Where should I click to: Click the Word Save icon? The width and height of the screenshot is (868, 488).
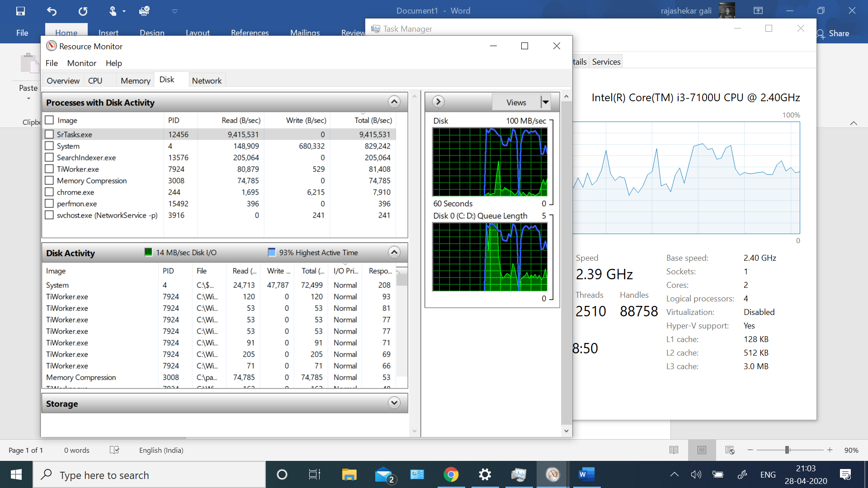point(20,11)
